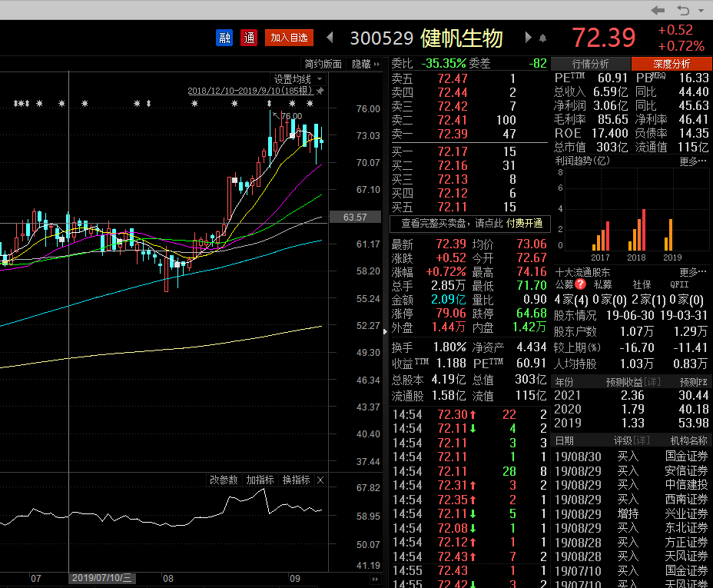Select the 买五 72.11 order row

point(469,207)
